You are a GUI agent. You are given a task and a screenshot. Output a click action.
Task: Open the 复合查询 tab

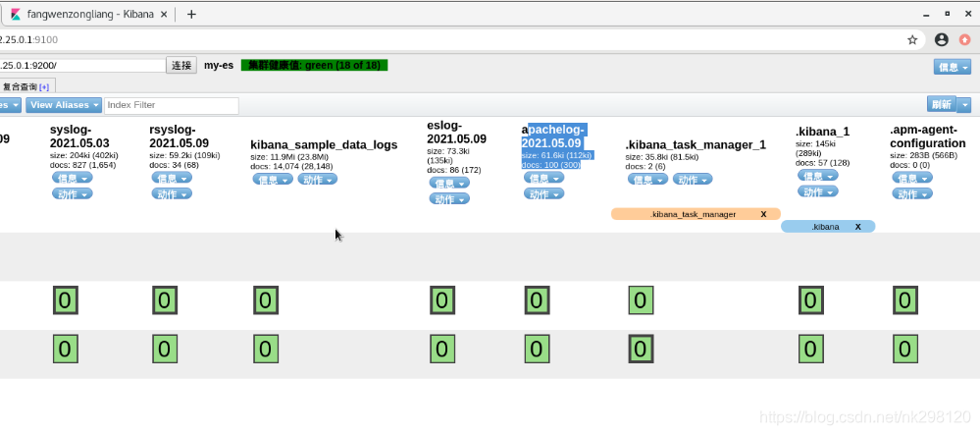pyautogui.click(x=20, y=87)
